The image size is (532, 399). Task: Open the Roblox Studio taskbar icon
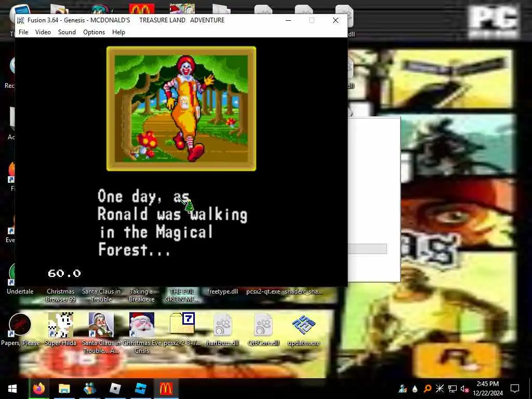point(140,389)
